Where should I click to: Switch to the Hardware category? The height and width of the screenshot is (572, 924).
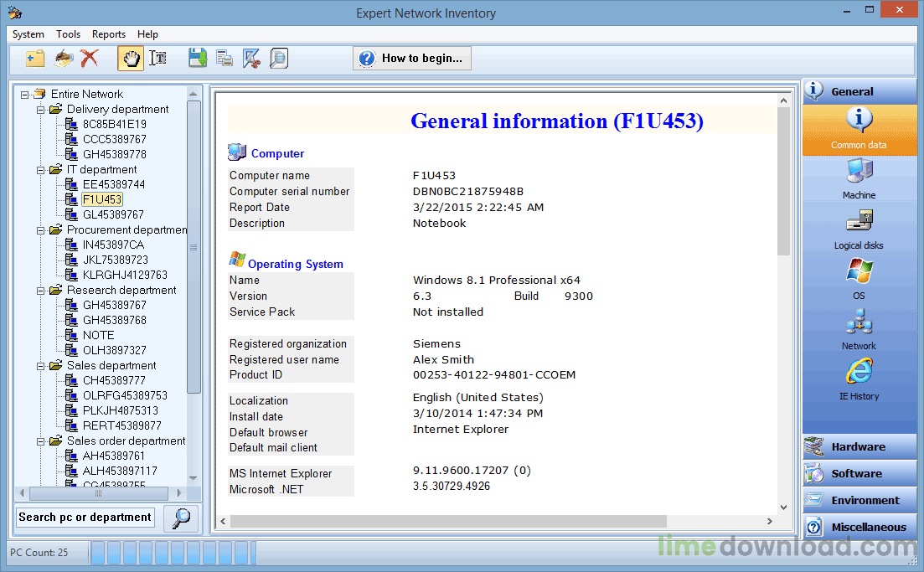coord(859,446)
